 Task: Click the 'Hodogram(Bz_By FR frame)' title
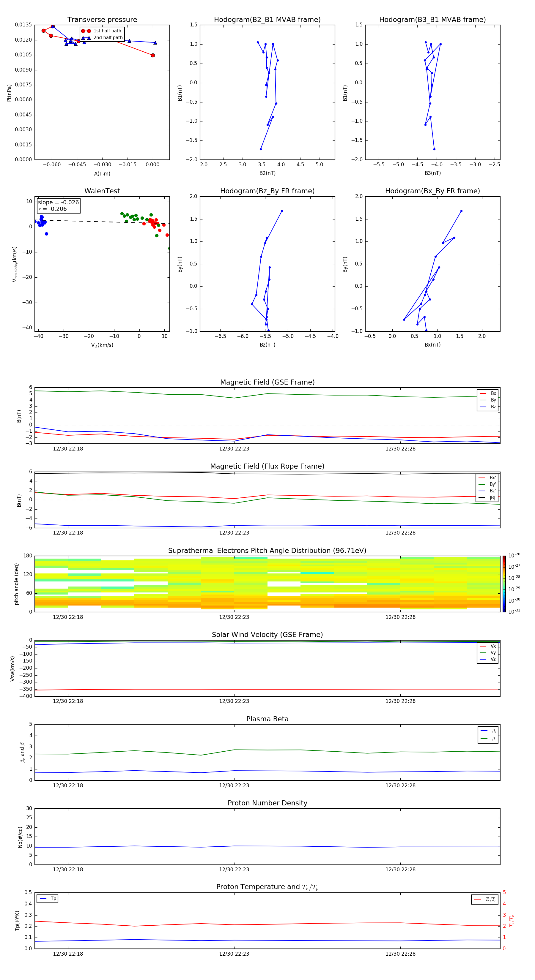[x=267, y=191]
